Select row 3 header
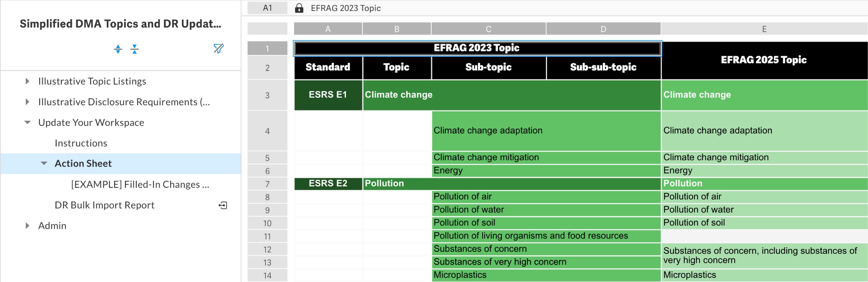Viewport: 868px width, 282px height. click(x=267, y=95)
